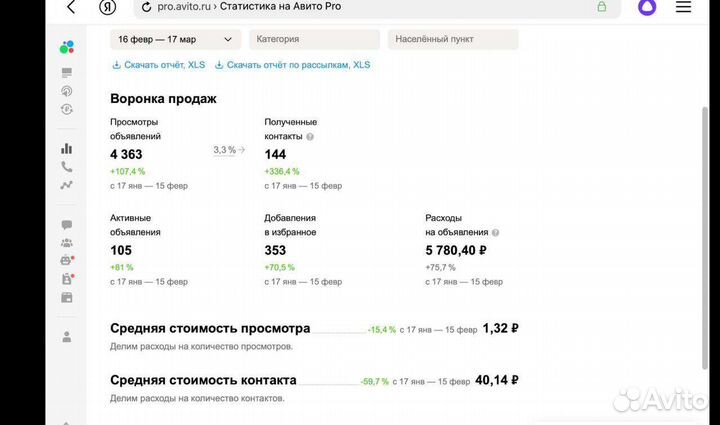Click the +336,4 % contacts change
This screenshot has width=720, height=425.
pyautogui.click(x=282, y=171)
